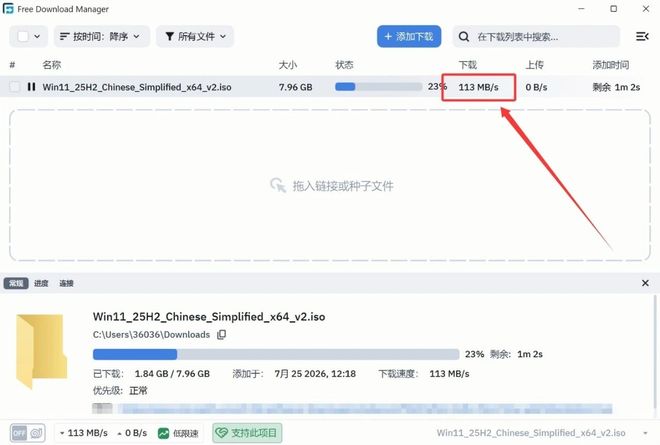Open the 0 B/s upload speed dropdown in the status bar
This screenshot has width=660, height=445.
pyautogui.click(x=132, y=433)
